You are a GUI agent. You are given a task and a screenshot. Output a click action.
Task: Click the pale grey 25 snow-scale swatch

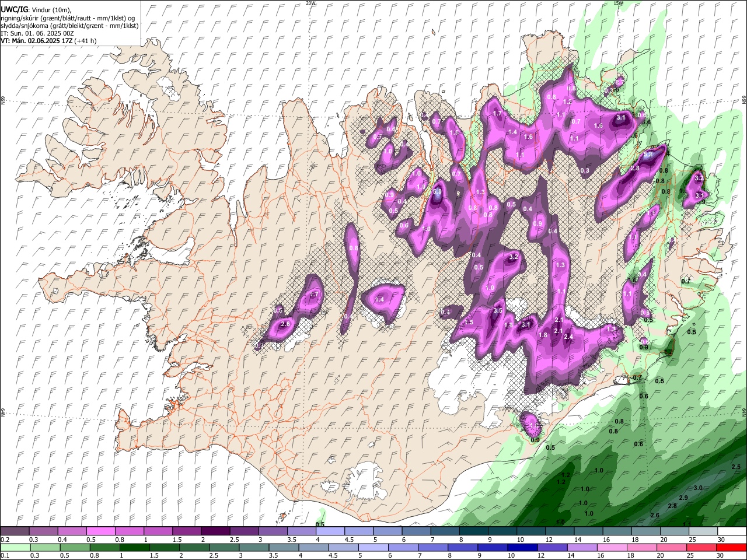703,531
